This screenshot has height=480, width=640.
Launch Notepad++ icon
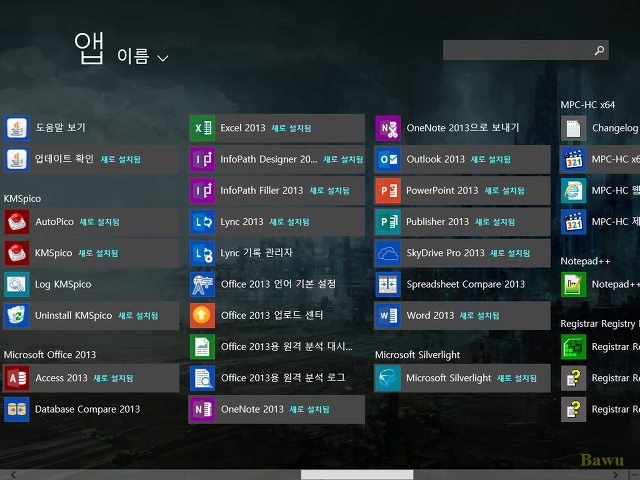click(573, 284)
